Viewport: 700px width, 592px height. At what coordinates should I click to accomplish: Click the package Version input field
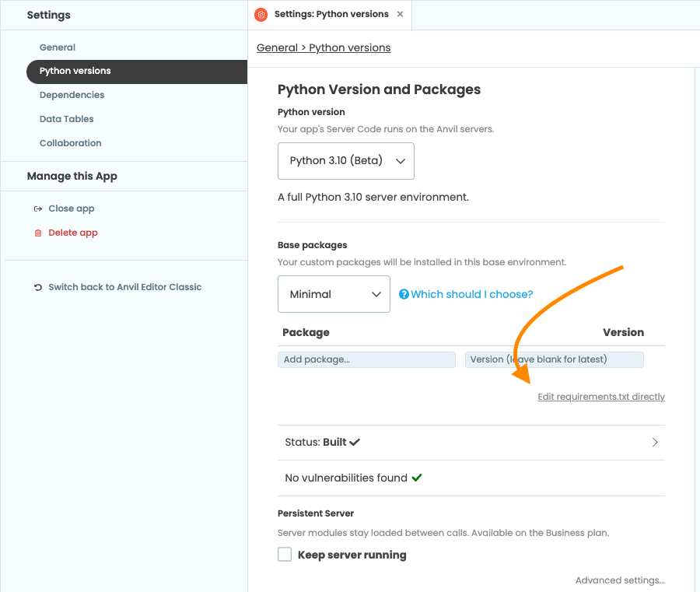click(x=554, y=359)
